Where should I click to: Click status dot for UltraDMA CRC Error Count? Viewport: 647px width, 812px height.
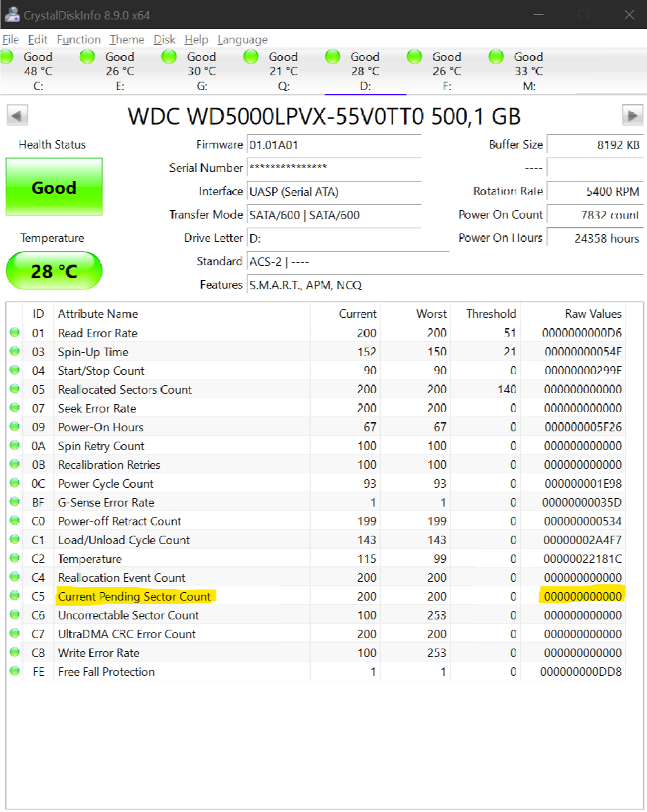tap(15, 633)
